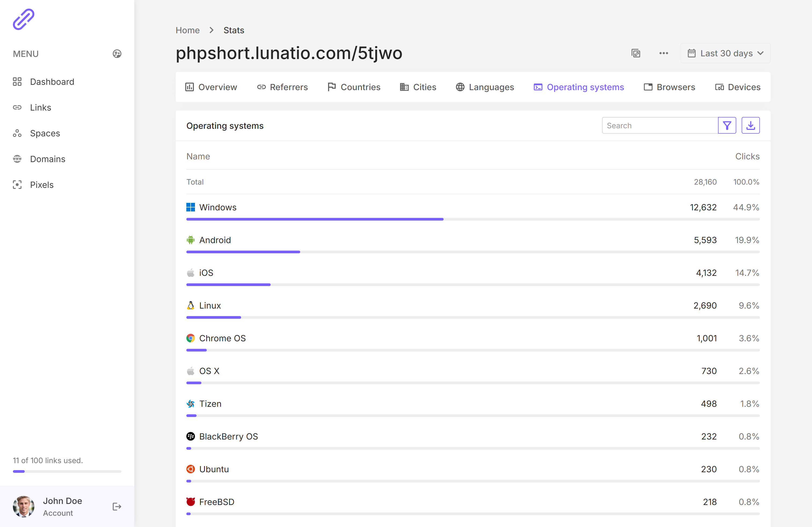Open the Countries tab
The height and width of the screenshot is (527, 812).
[354, 87]
